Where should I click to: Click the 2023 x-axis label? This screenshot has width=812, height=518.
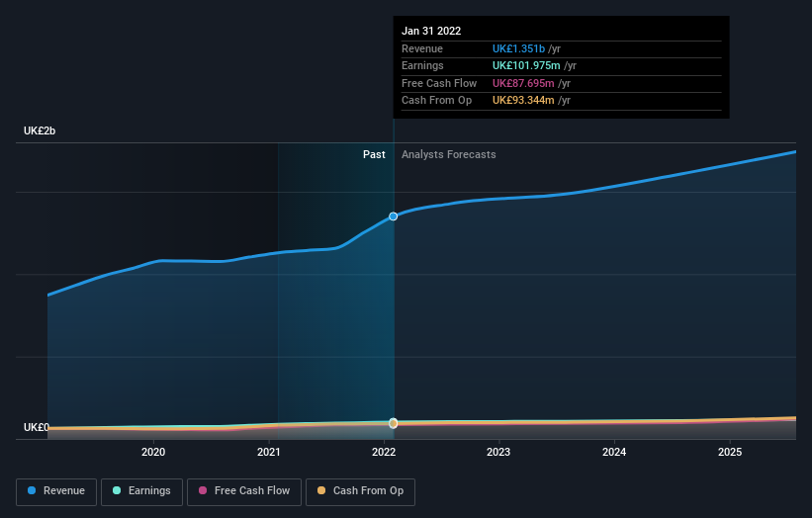pyautogui.click(x=498, y=452)
